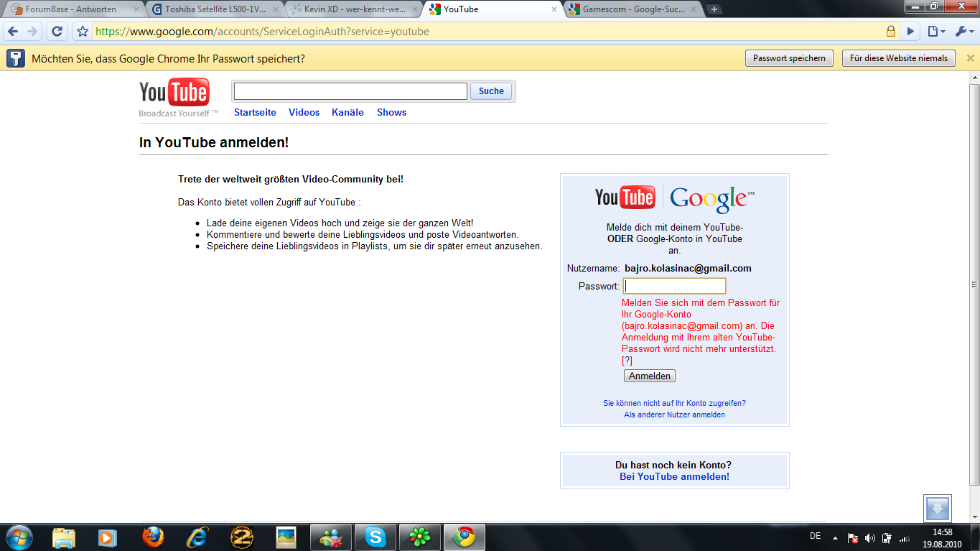This screenshot has height=551, width=980.
Task: Open Windows Live Messenger in the taskbar
Action: 331,537
